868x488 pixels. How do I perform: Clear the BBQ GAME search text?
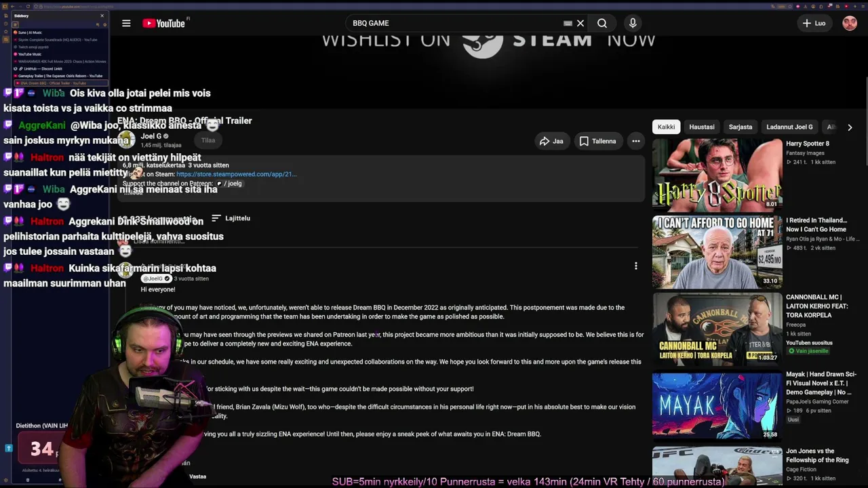580,23
